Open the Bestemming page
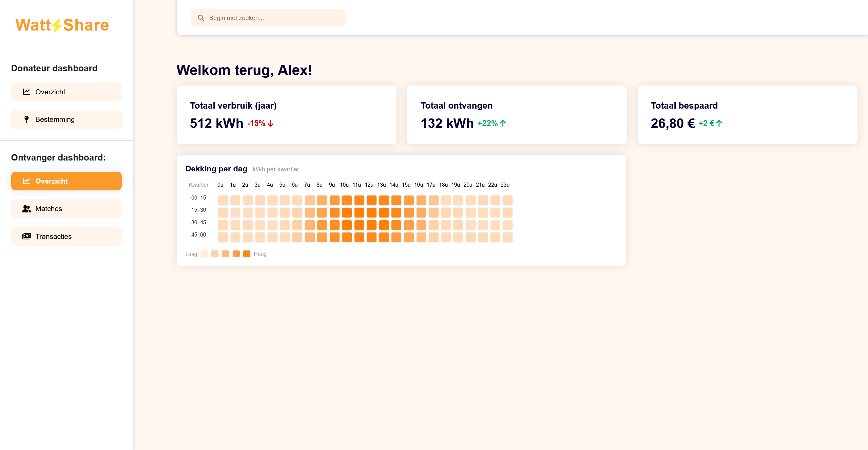The width and height of the screenshot is (868, 450). 66,119
